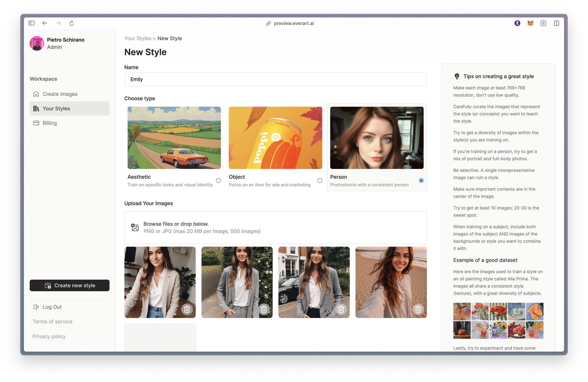Screen dimensions: 588x382
Task: Click the 'Tips on creating a great style' heading
Action: [499, 76]
